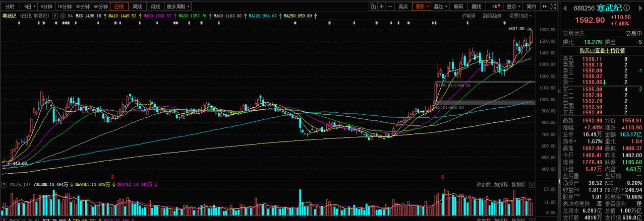Toggle the 亮点 highlights button
Image resolution: width=644 pixels, height=221 pixels.
(403, 7)
